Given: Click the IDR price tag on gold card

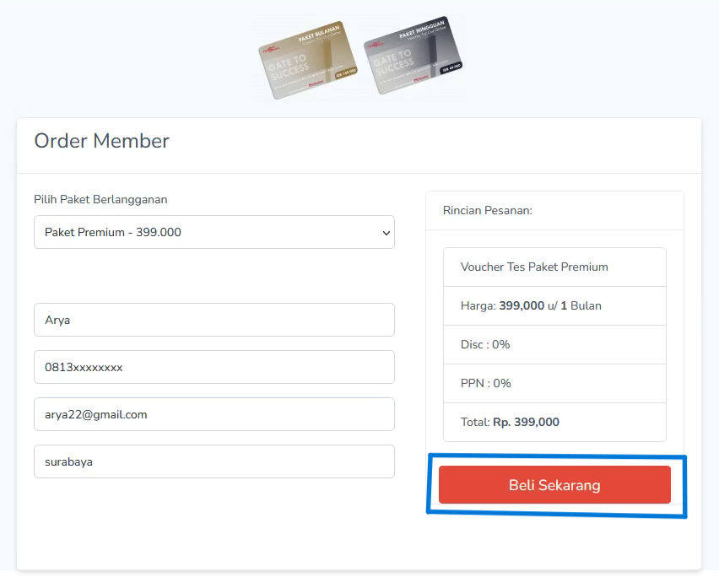Looking at the screenshot, I should 346,76.
